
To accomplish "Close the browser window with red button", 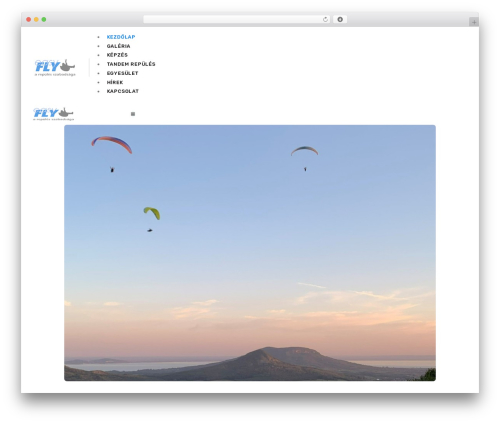I will 29,20.
